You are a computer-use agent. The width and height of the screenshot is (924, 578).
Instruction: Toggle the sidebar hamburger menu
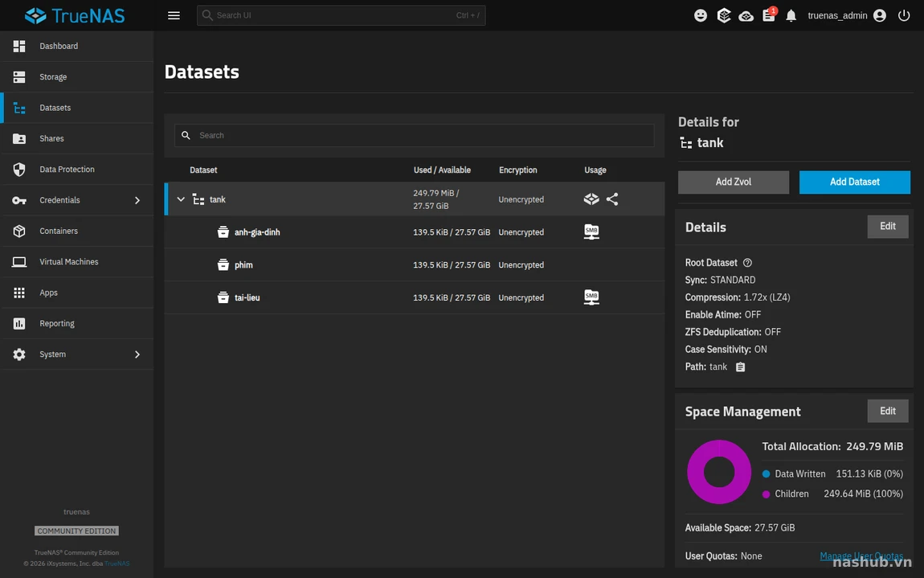pyautogui.click(x=174, y=15)
